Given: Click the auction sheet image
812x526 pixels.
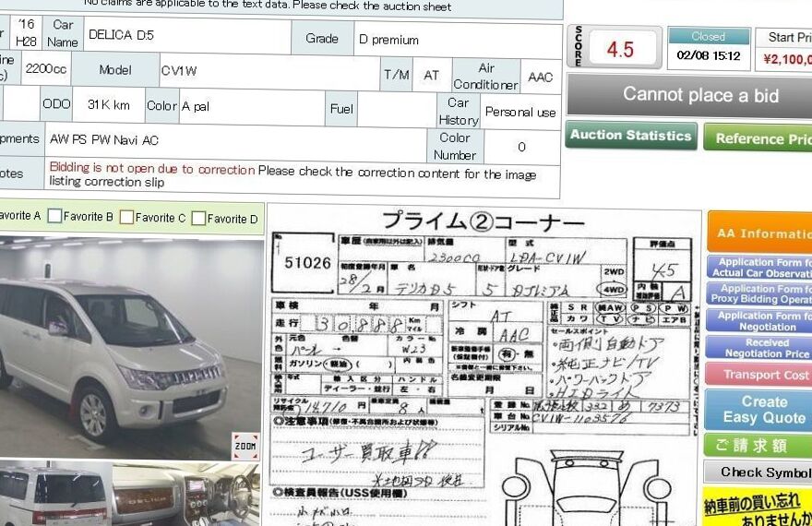Looking at the screenshot, I should (484, 365).
